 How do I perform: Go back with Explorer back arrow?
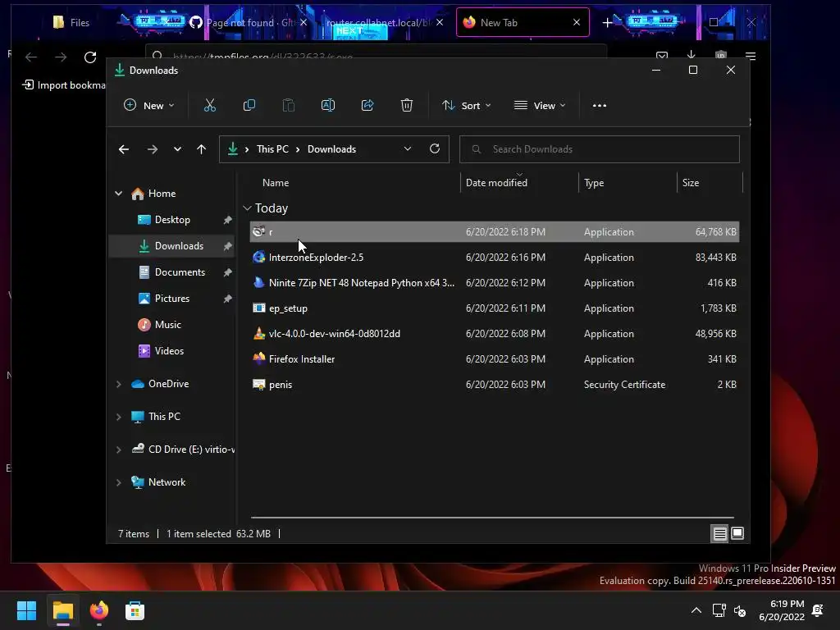(x=124, y=149)
